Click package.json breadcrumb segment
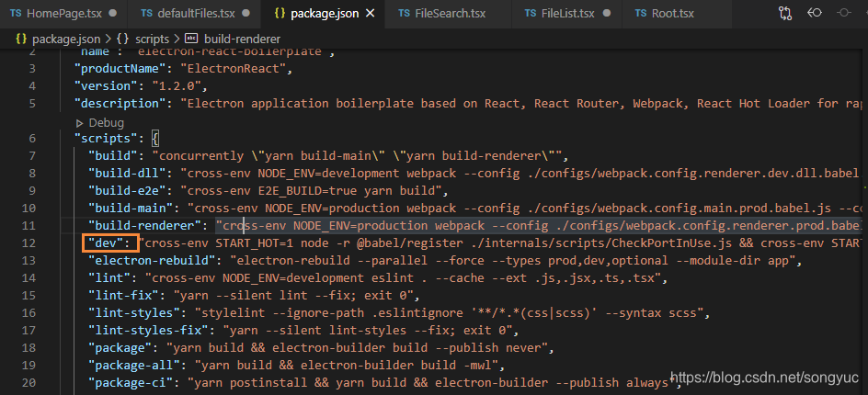This screenshot has width=868, height=395. [66, 39]
